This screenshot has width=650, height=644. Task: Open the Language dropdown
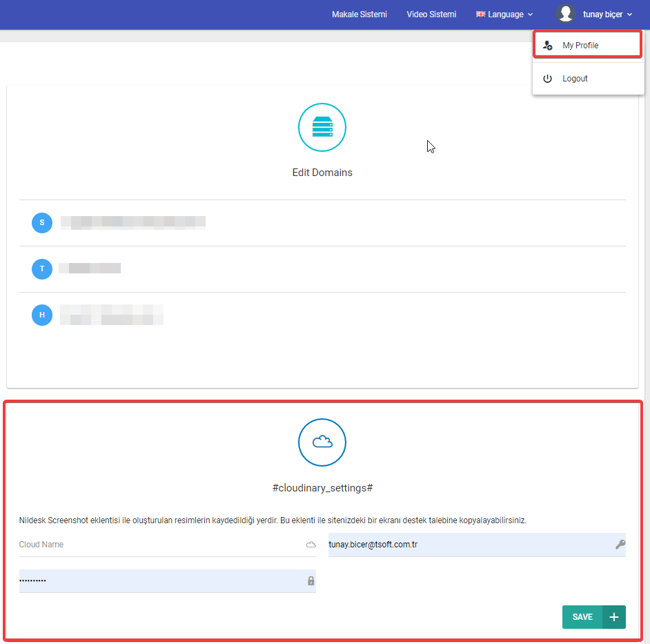[x=504, y=14]
